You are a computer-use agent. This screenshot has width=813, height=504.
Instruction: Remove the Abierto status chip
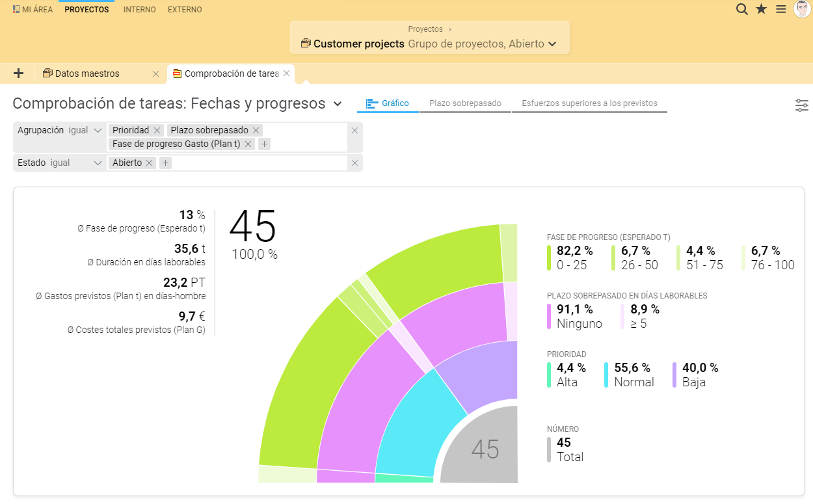(150, 163)
